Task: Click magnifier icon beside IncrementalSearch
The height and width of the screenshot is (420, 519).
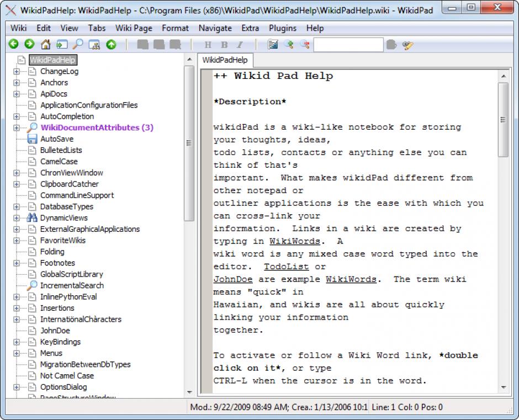Action: pos(32,285)
